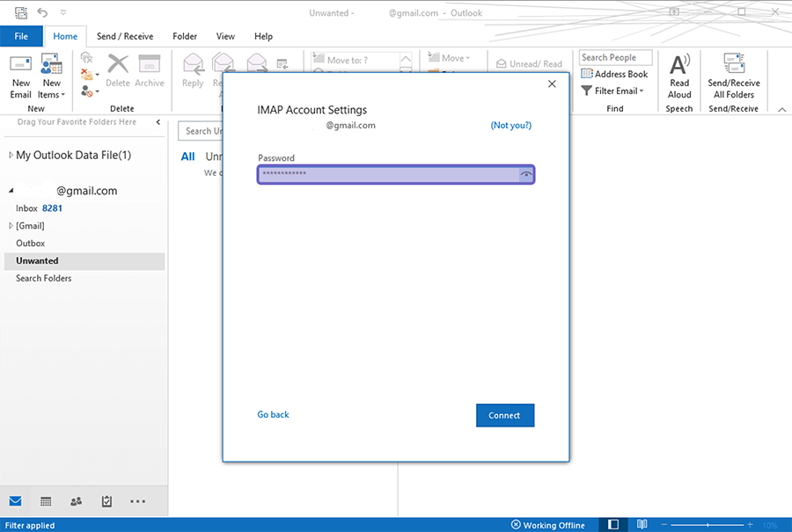Open more navigation options ellipsis
Viewport: 792px width, 532px height.
coord(137,501)
